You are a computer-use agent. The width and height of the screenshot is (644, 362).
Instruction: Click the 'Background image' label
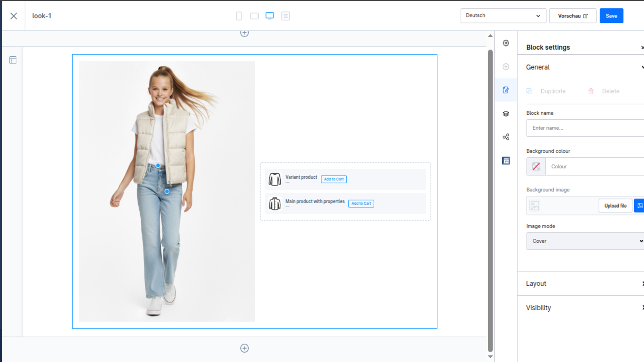(548, 190)
